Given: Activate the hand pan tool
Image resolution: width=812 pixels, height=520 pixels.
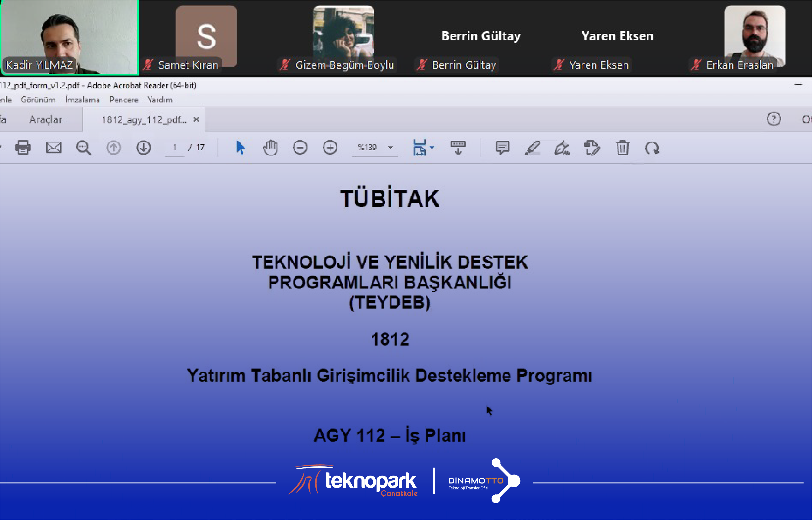Looking at the screenshot, I should click(x=270, y=147).
